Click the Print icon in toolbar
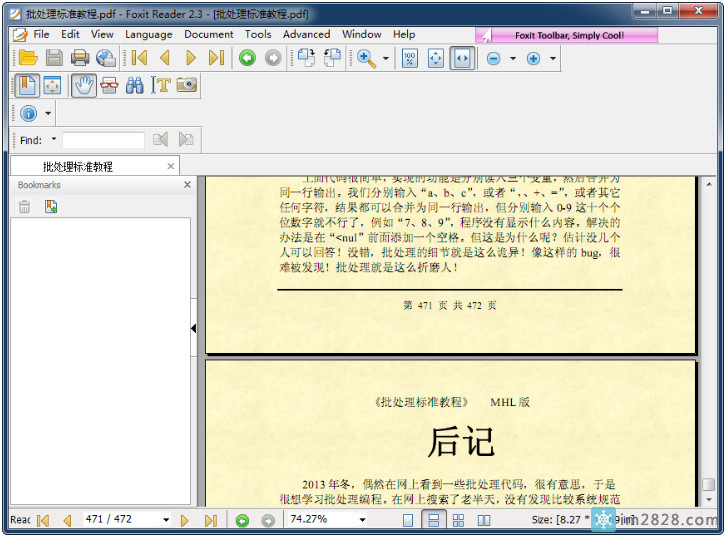726x537 pixels. click(79, 59)
